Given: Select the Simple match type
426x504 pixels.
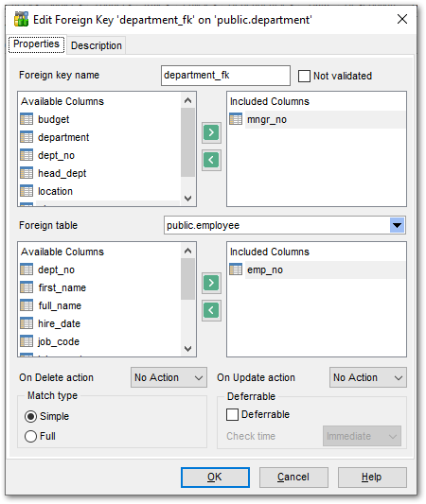Looking at the screenshot, I should click(30, 417).
